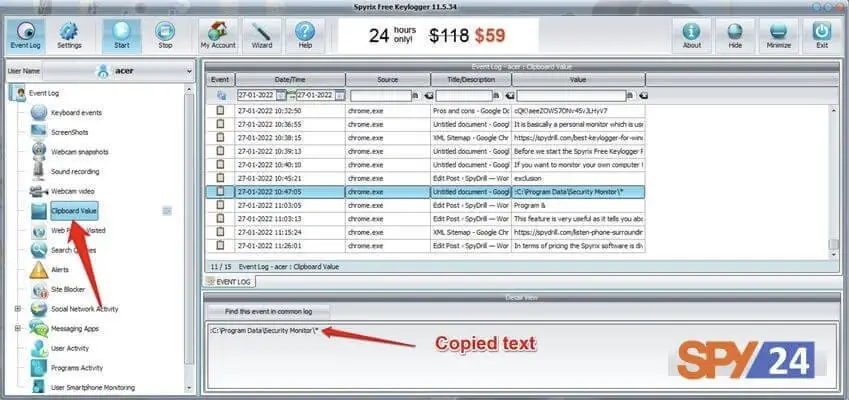
Task: Select Messaging Apps tree item
Action: click(75, 329)
